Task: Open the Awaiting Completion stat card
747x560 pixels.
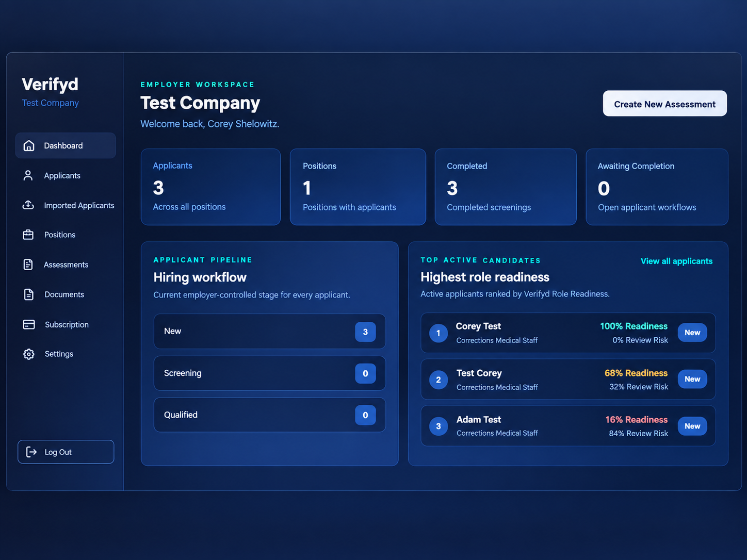Action: coord(657,187)
